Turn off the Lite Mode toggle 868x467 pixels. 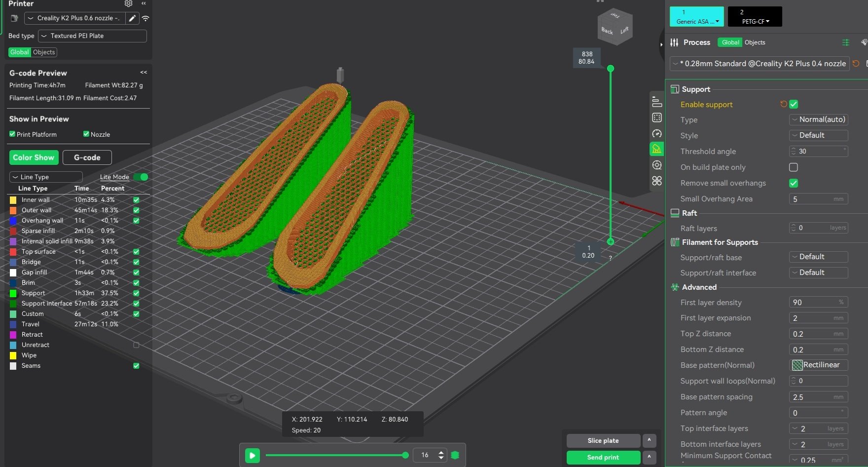click(x=141, y=177)
